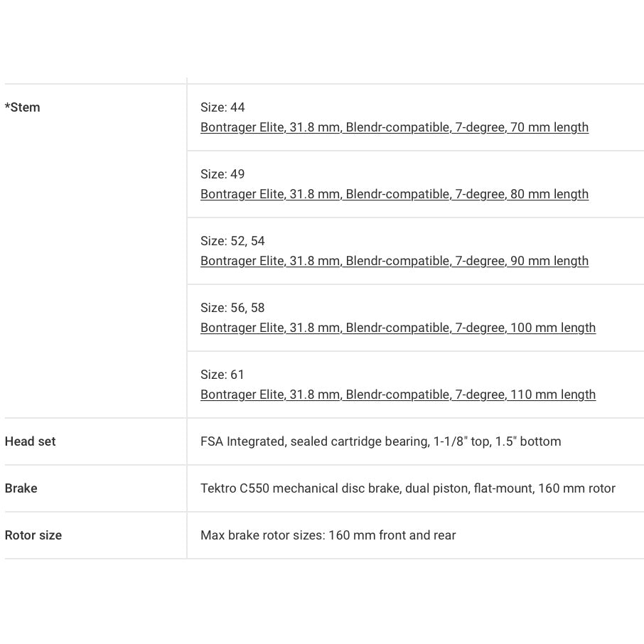644x644 pixels.
Task: Click the Brake row label
Action: coord(21,488)
